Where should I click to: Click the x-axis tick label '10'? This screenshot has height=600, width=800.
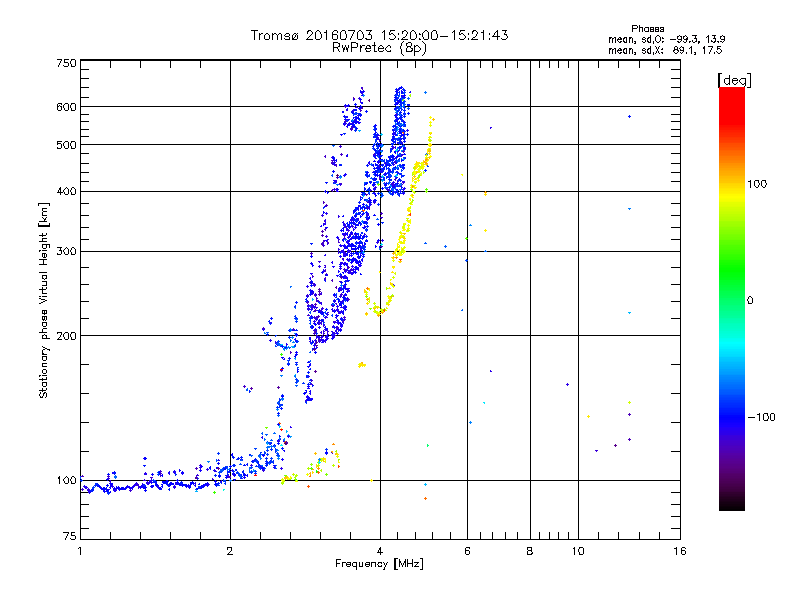[578, 551]
